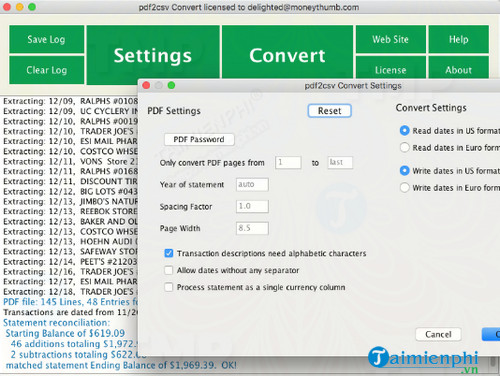
Task: Click the 'PDF Settings' section heading
Action: 174,111
